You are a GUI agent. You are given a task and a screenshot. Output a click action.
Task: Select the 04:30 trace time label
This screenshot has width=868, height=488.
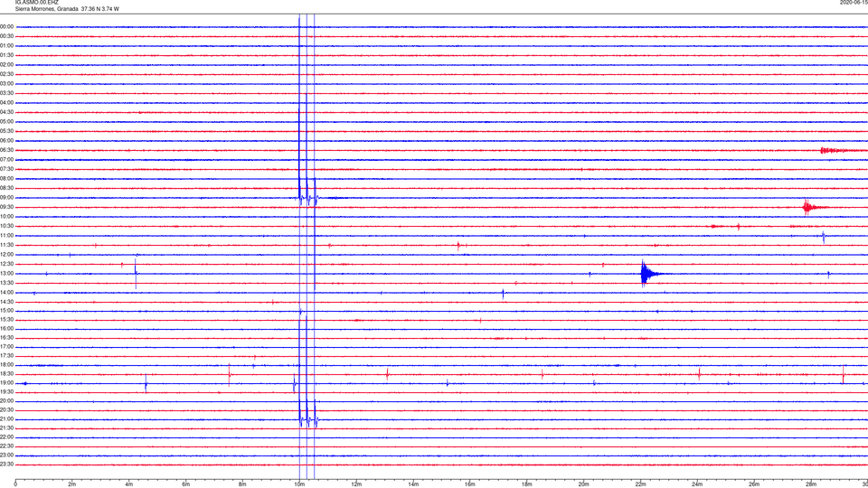[x=6, y=112]
